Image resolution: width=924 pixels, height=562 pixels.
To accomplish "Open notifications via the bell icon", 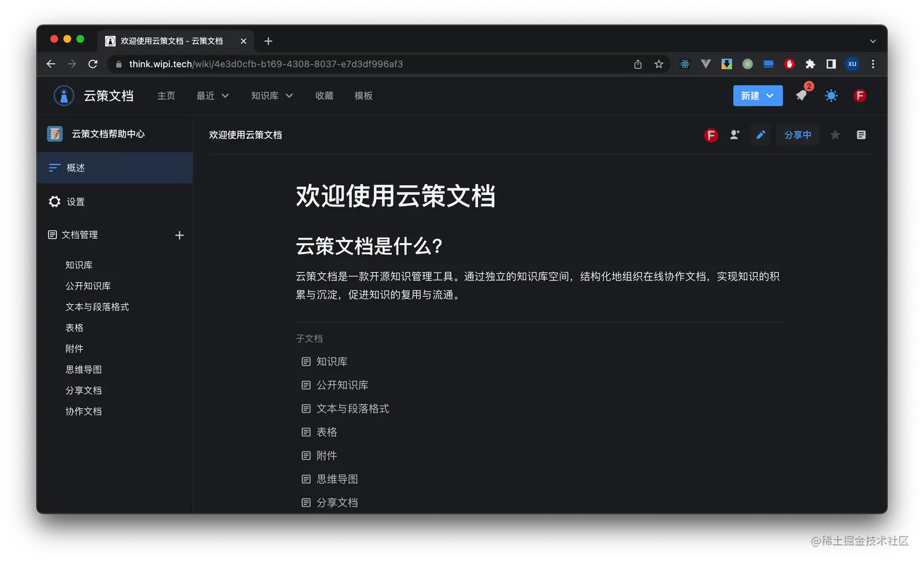I will pyautogui.click(x=801, y=96).
